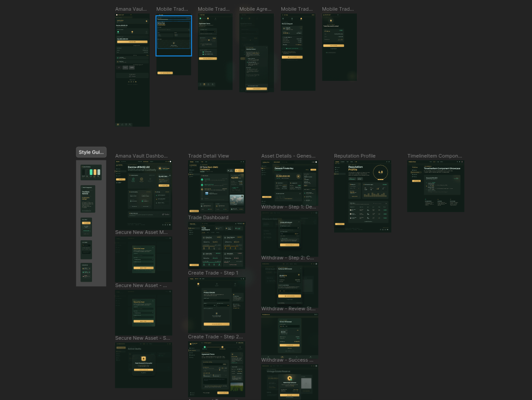532x400 pixels.
Task: Click the Secure New Asset Success frame thumbnail
Action: tap(143, 365)
